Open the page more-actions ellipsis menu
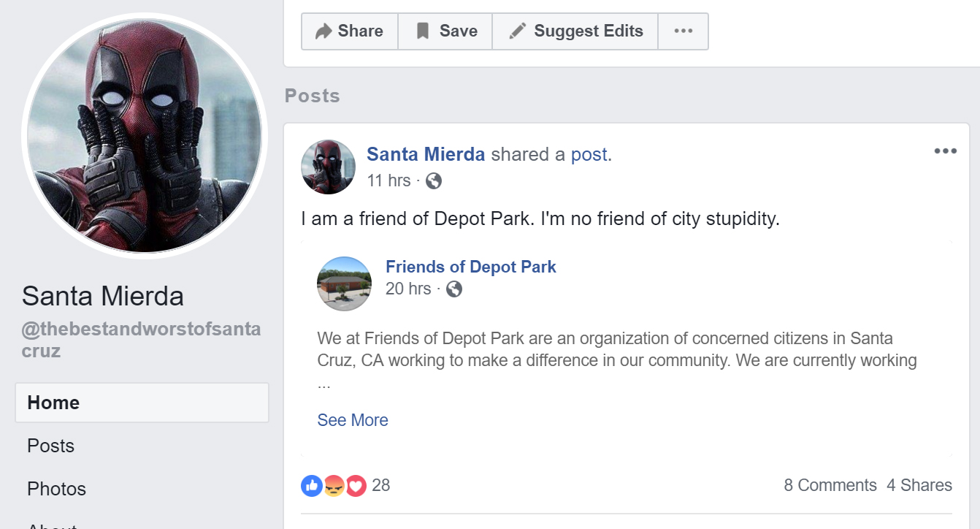The width and height of the screenshot is (980, 529). (x=683, y=31)
